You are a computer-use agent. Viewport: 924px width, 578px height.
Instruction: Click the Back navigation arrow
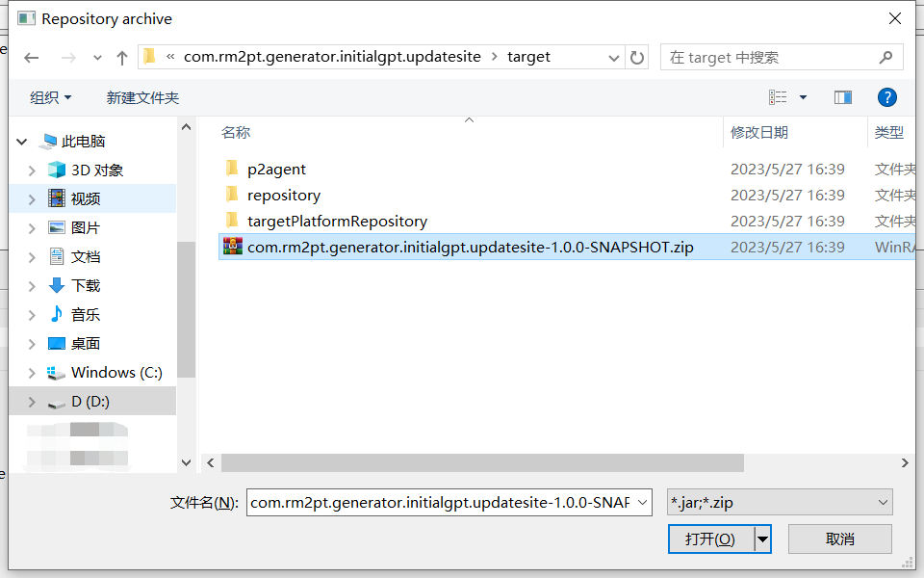(x=31, y=58)
